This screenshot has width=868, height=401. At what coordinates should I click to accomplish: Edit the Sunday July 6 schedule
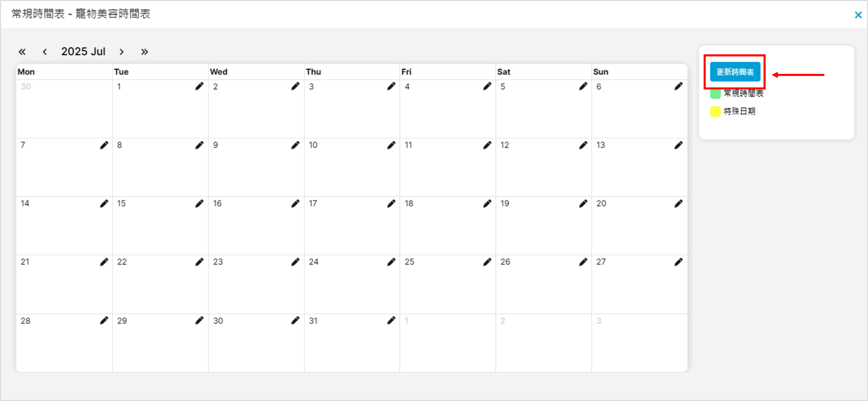(x=678, y=87)
